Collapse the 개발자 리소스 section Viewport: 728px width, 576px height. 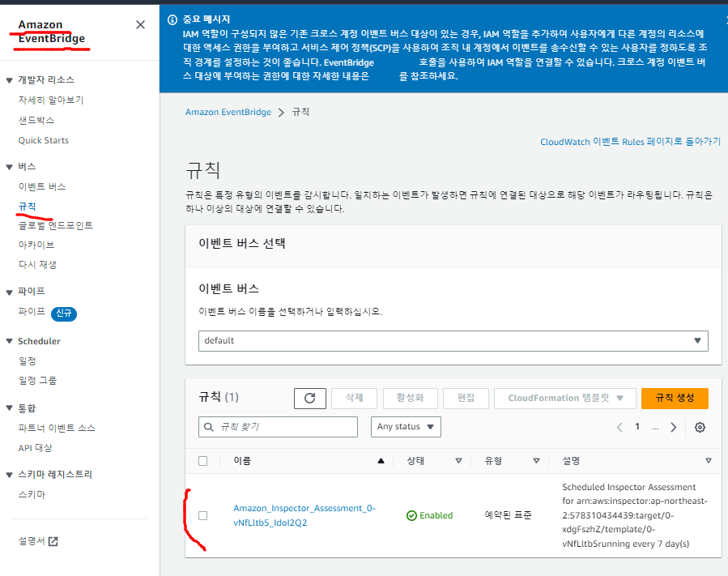pyautogui.click(x=9, y=80)
